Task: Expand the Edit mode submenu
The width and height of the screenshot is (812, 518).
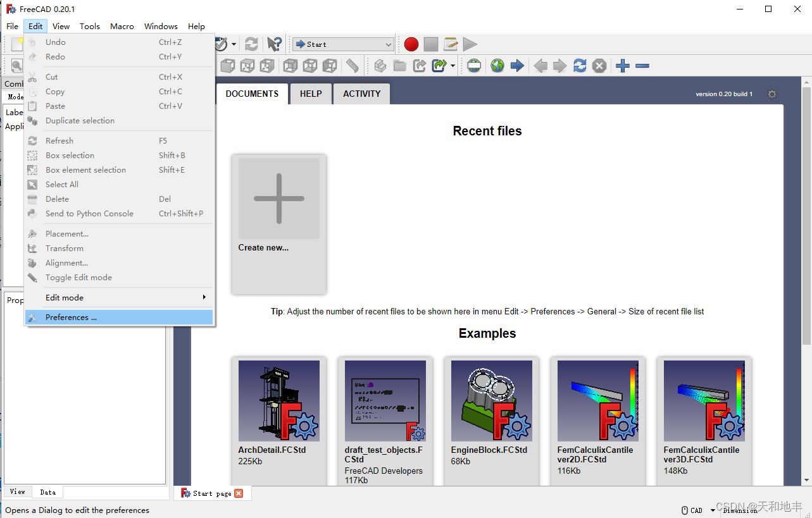Action: point(119,297)
